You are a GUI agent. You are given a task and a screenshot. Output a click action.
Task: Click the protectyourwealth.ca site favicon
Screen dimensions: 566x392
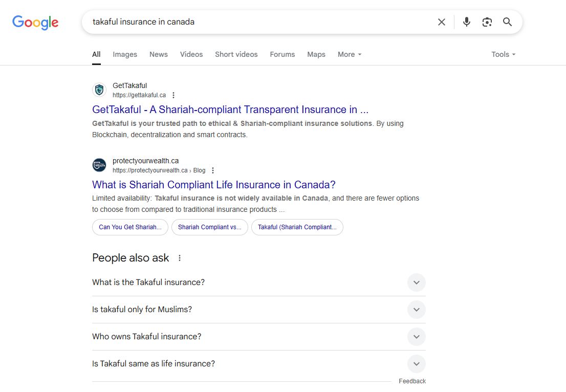(x=99, y=165)
